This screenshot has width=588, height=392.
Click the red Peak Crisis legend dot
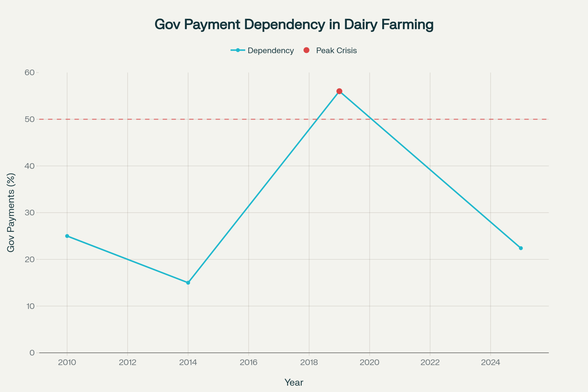point(306,50)
